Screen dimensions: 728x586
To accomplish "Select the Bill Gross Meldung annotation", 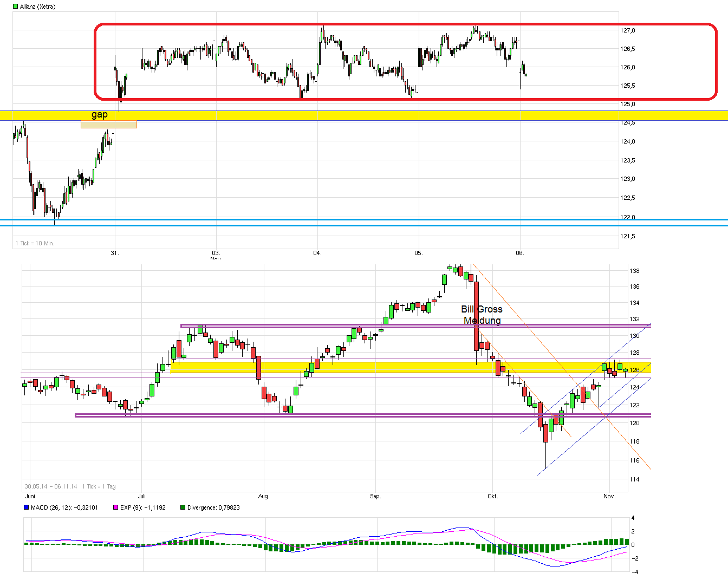I will click(x=482, y=315).
